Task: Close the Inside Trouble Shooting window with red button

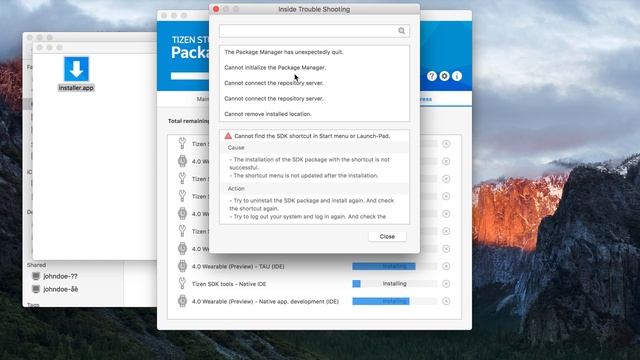Action: click(x=216, y=9)
